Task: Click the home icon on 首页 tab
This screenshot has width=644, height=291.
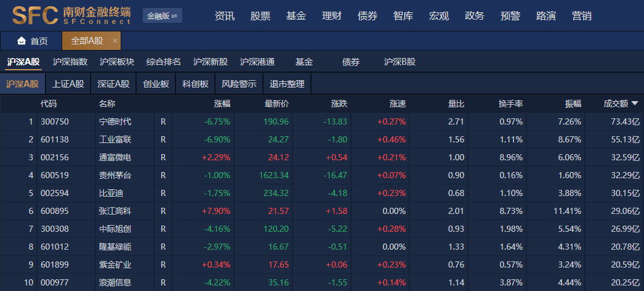Action: pos(22,41)
